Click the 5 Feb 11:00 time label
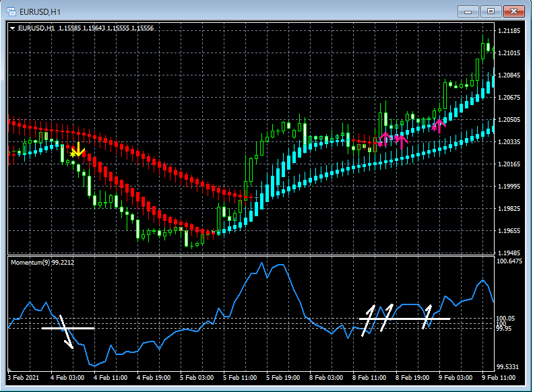 (239, 377)
